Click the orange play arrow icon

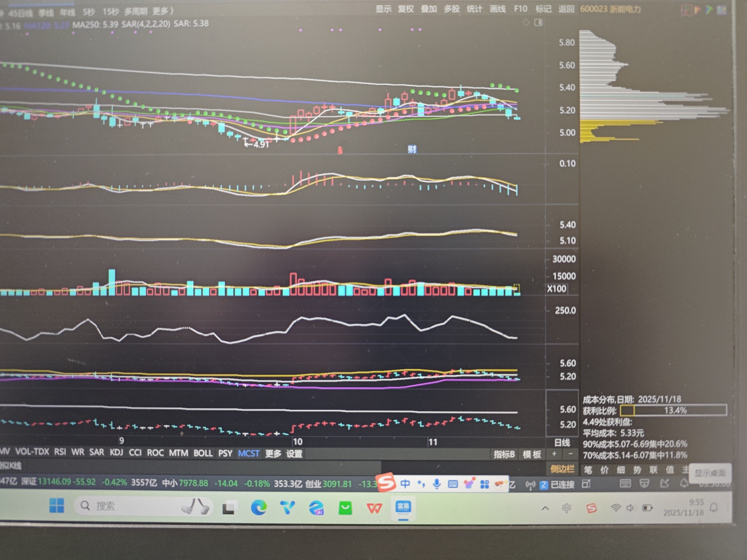[697, 10]
